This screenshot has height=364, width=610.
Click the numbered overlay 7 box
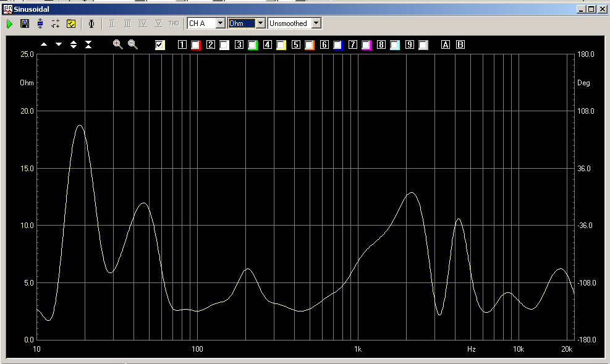coord(352,44)
